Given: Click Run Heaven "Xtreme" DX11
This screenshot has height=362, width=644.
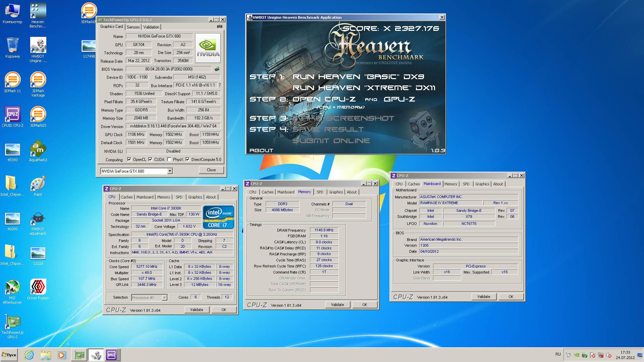Looking at the screenshot, I should coord(364,88).
